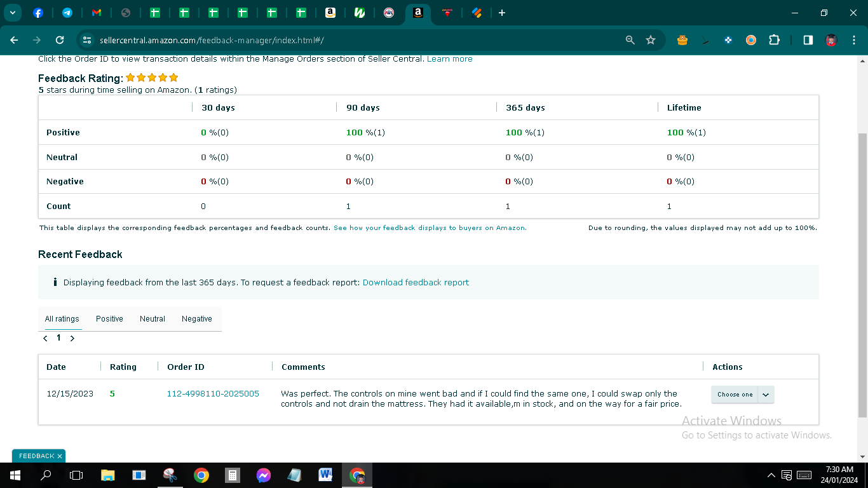Select page 1 in feedback pagination
The height and width of the screenshot is (488, 868).
point(58,338)
